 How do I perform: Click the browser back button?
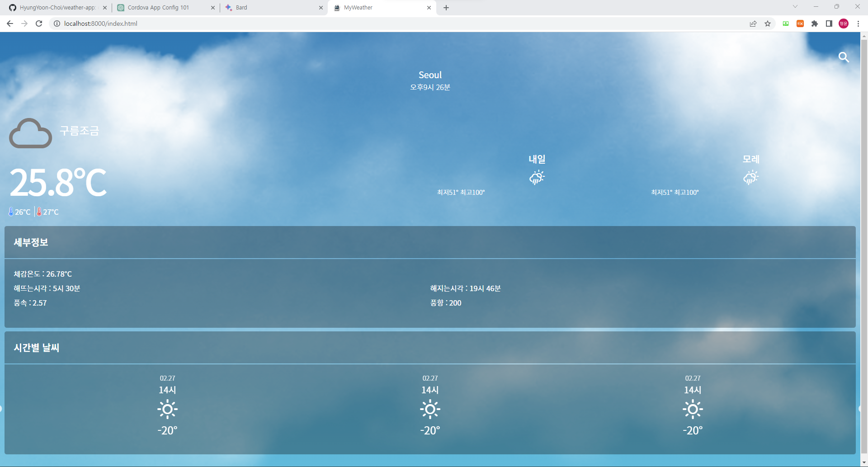tap(10, 24)
